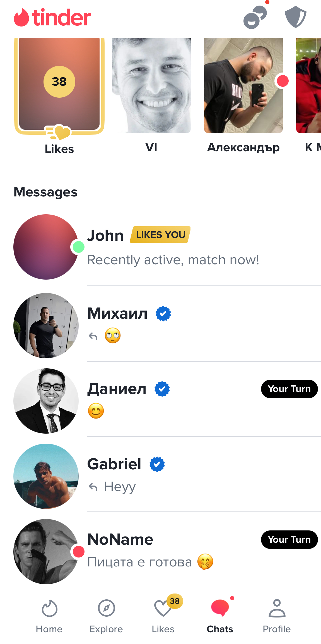Open Gabriel's Heyy conversation
This screenshot has width=321, height=644.
167,476
